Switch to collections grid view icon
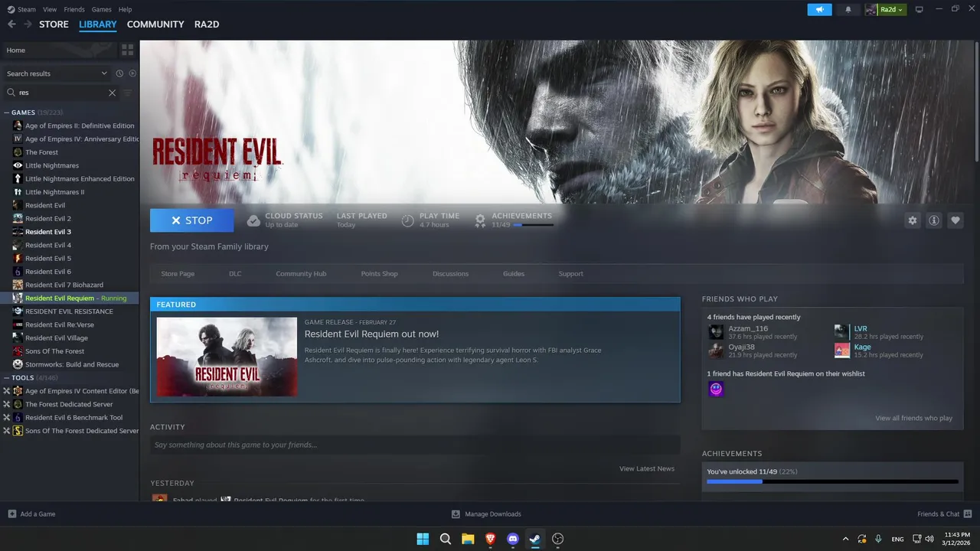 click(x=127, y=50)
